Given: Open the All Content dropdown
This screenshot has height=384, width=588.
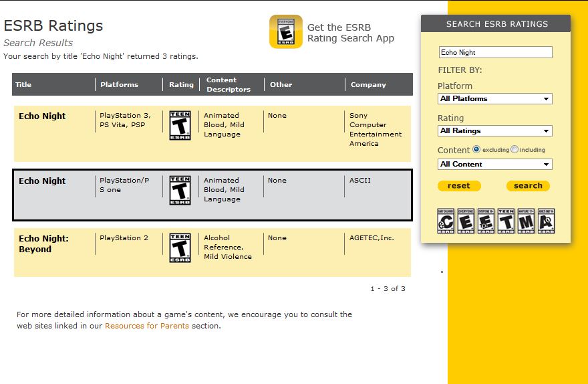Looking at the screenshot, I should tap(494, 165).
